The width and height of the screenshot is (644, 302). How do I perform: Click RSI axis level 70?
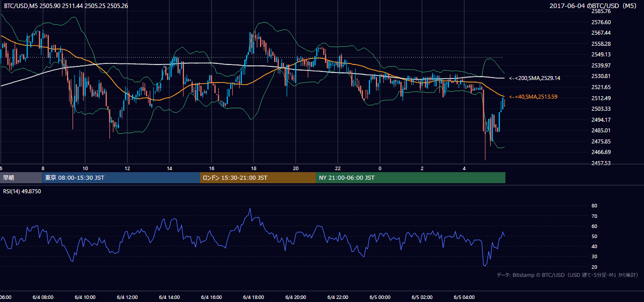[x=594, y=216]
